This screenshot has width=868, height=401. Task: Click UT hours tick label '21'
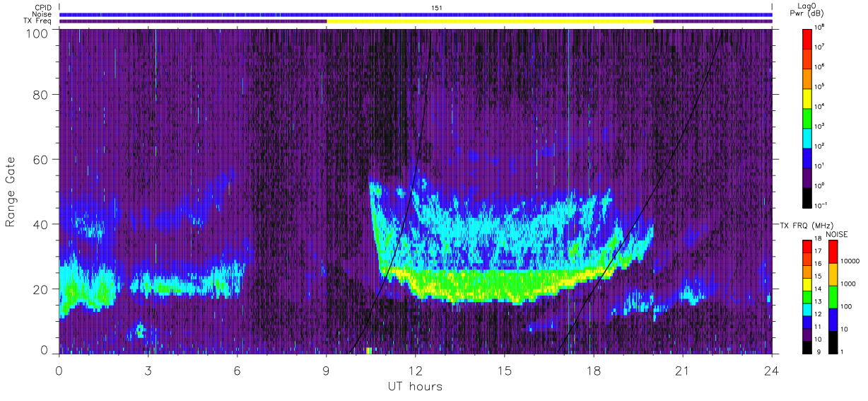(683, 370)
